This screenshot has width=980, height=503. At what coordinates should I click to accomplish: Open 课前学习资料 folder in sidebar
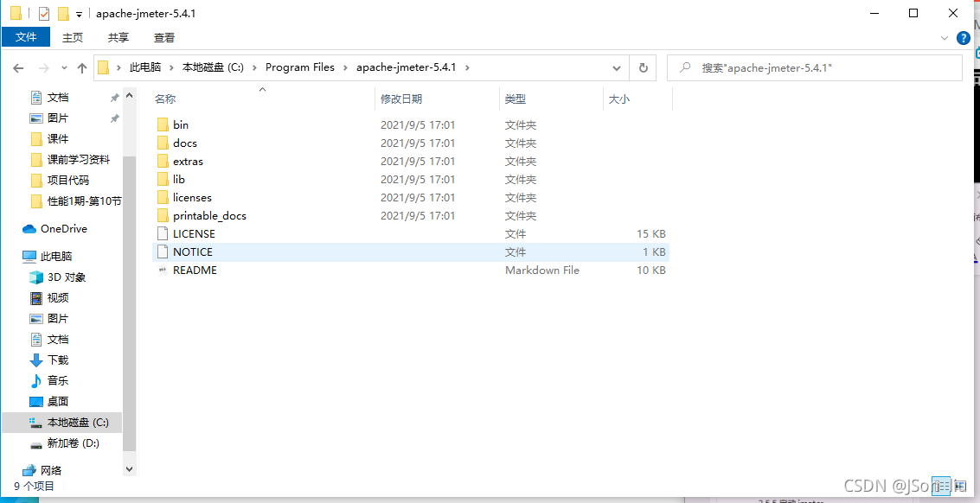(x=70, y=159)
